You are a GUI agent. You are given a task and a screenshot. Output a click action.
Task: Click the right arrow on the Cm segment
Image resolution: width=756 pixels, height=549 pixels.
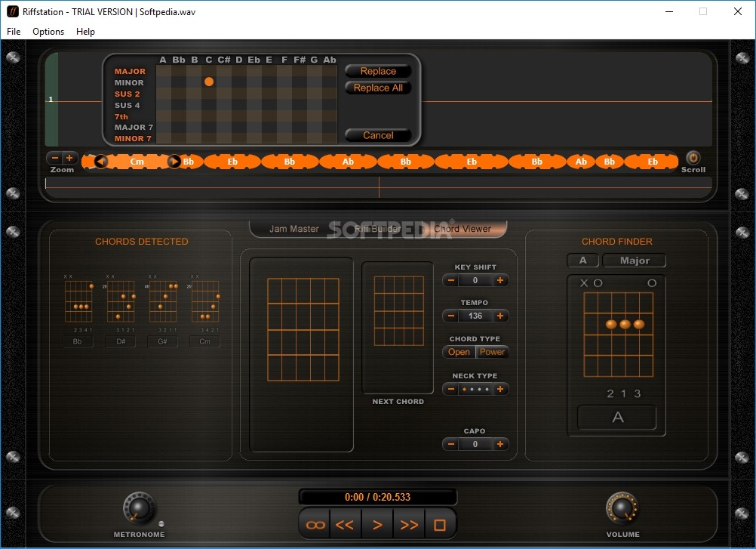(x=174, y=162)
